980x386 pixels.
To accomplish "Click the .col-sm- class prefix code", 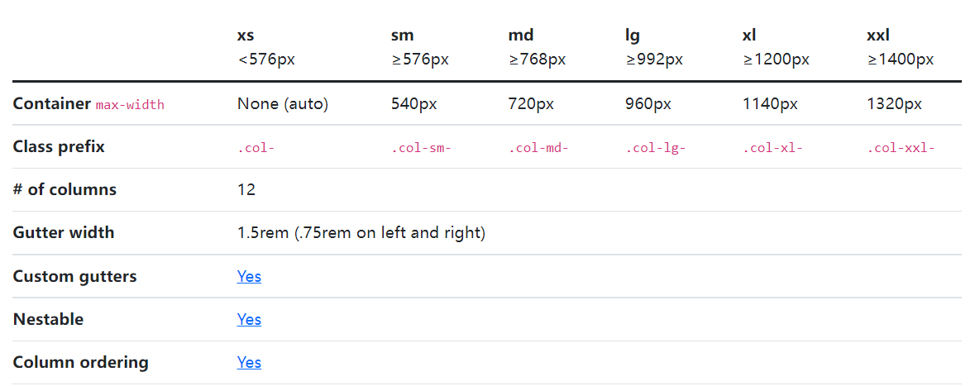I will [x=421, y=148].
